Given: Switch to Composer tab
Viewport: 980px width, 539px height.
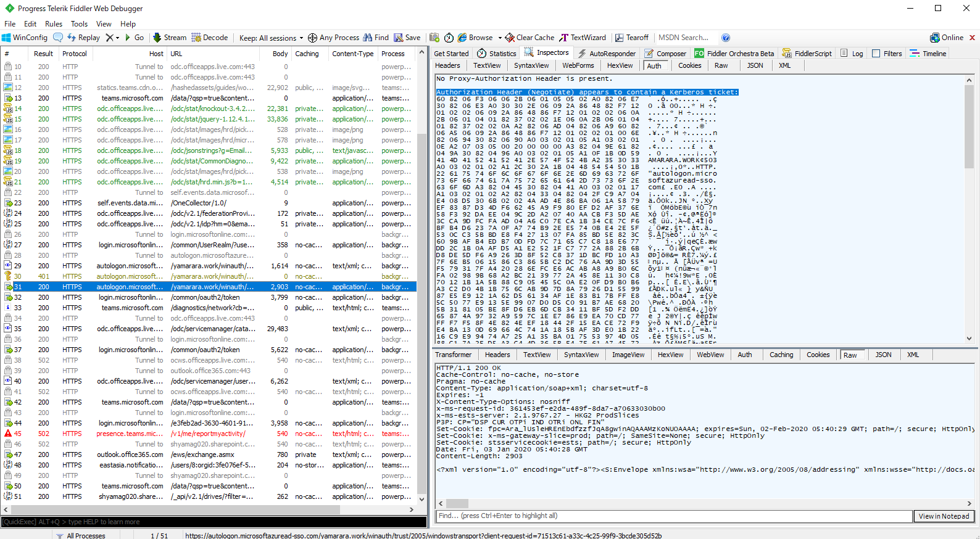Looking at the screenshot, I should (665, 54).
